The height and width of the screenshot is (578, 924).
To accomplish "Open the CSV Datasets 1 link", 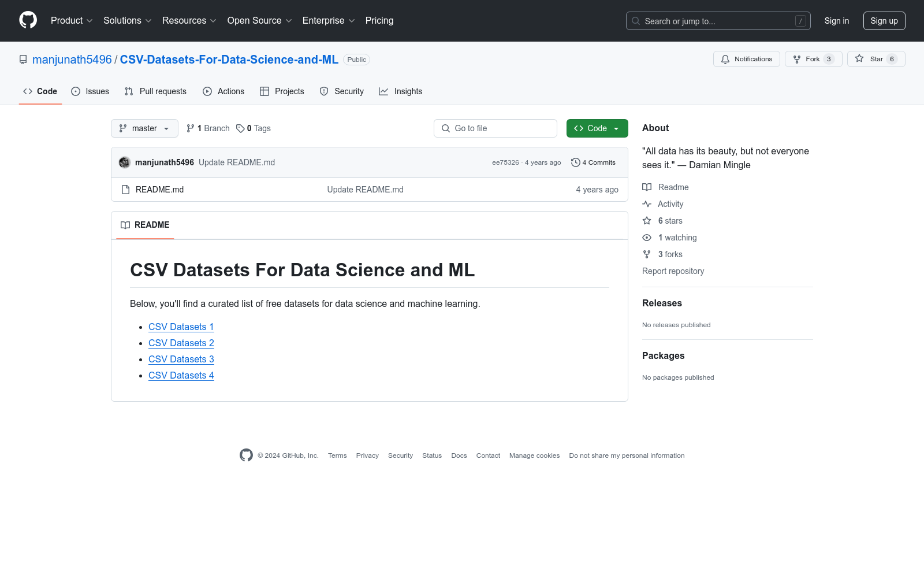I will [181, 327].
